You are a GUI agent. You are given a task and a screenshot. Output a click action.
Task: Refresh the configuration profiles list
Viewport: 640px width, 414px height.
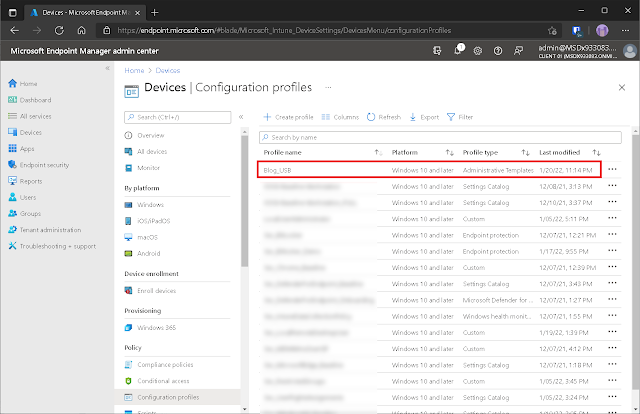384,117
